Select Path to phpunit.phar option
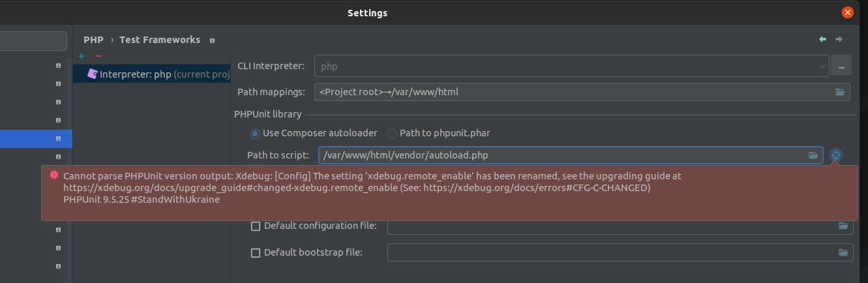868x283 pixels. coord(392,134)
